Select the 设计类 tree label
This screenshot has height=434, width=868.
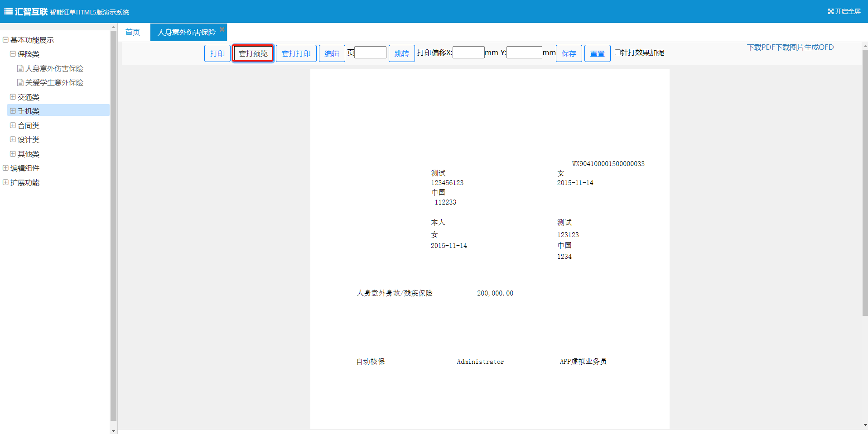(29, 139)
